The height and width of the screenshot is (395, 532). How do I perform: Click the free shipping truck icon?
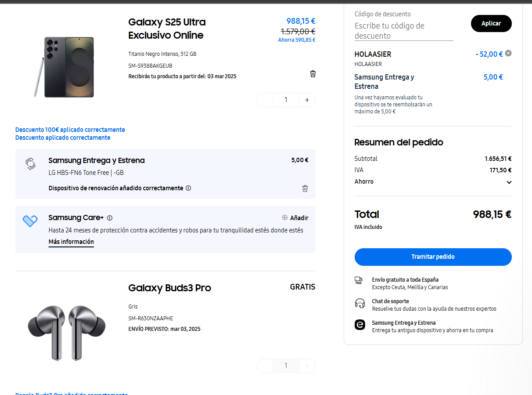[359, 281]
